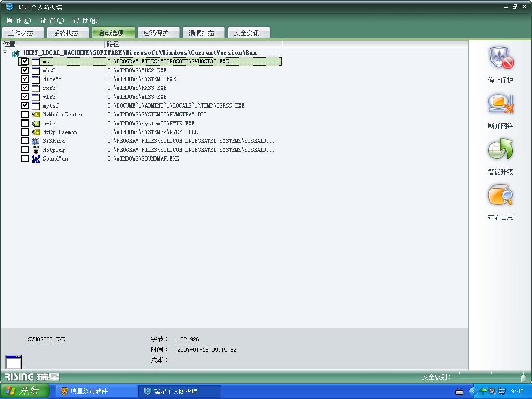Click path C:\WINDOWS\SYSTEMT.EXE
The width and height of the screenshot is (532, 399).
[141, 79]
